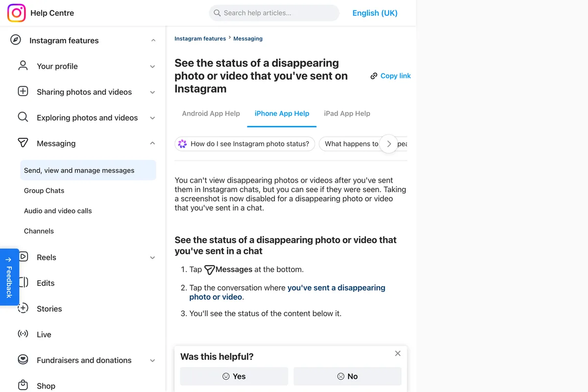The image size is (588, 392).
Task: Click the Exploring photos magnifier icon
Action: [23, 117]
